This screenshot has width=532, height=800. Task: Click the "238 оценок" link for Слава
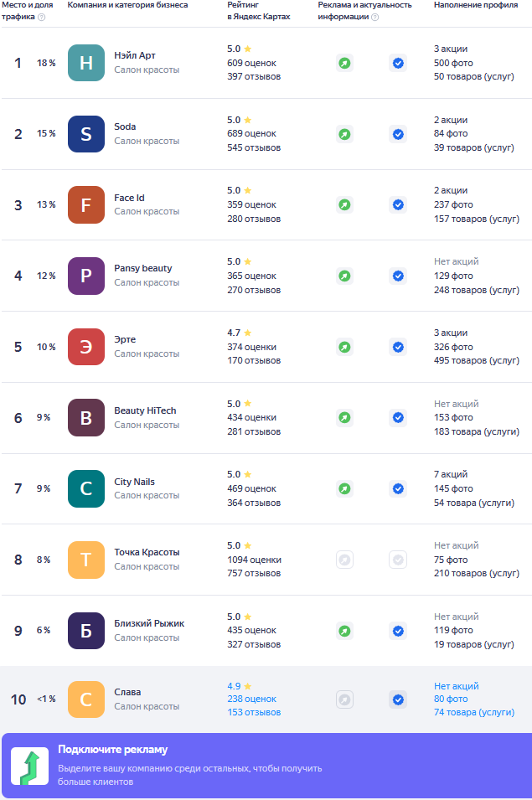point(251,699)
